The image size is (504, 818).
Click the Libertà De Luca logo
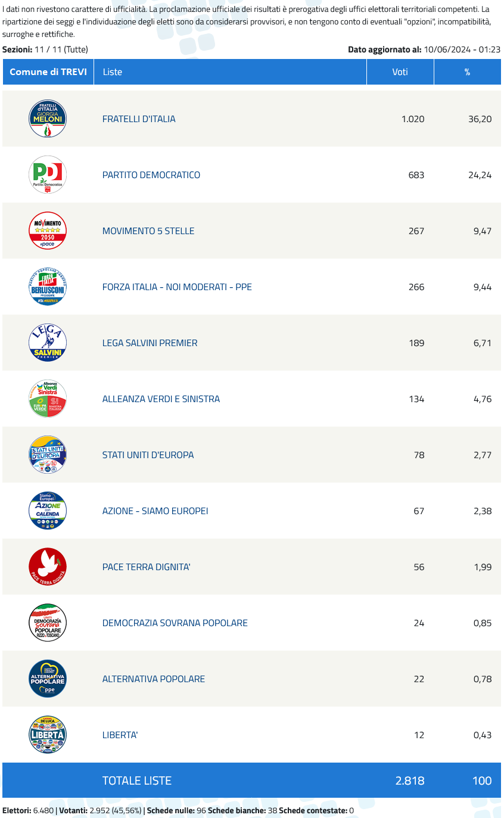[x=48, y=735]
